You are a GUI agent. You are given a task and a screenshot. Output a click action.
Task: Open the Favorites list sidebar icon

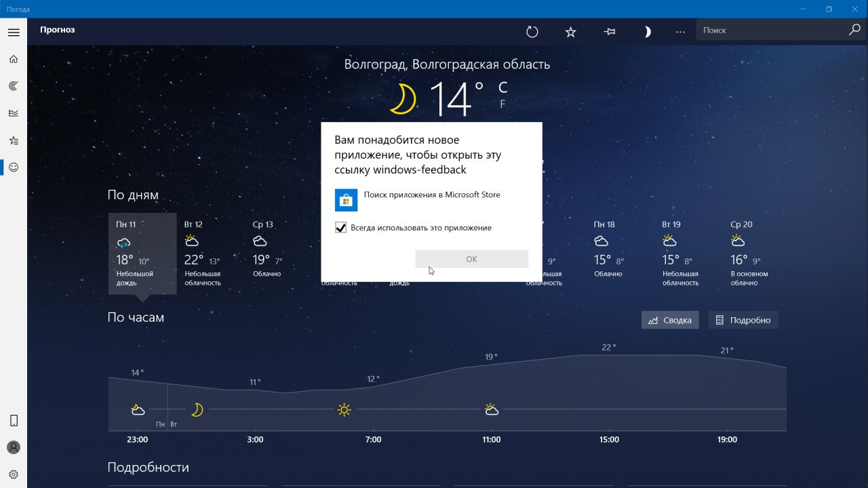[14, 140]
